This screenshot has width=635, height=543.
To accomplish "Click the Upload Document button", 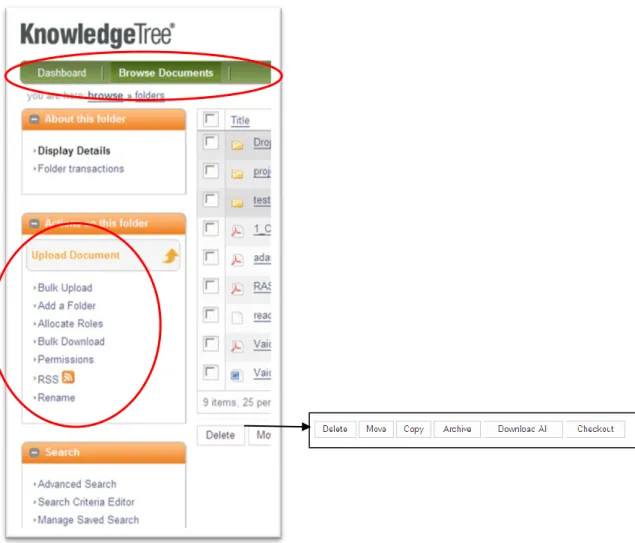I will coord(103,255).
